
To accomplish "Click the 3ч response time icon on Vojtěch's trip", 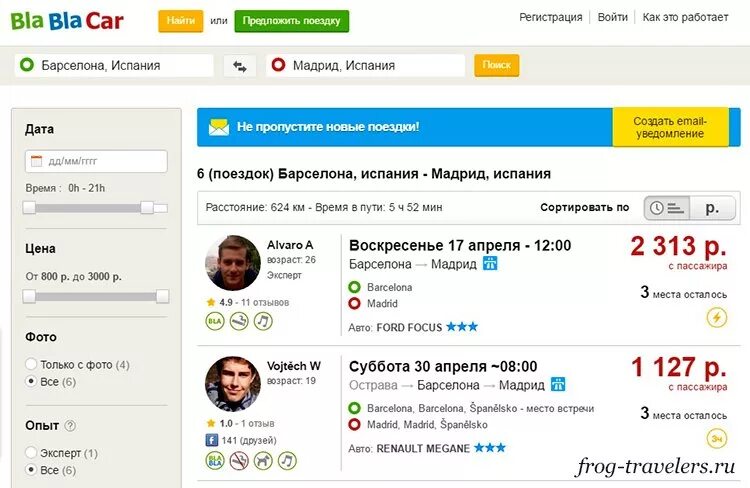I will coord(717,438).
